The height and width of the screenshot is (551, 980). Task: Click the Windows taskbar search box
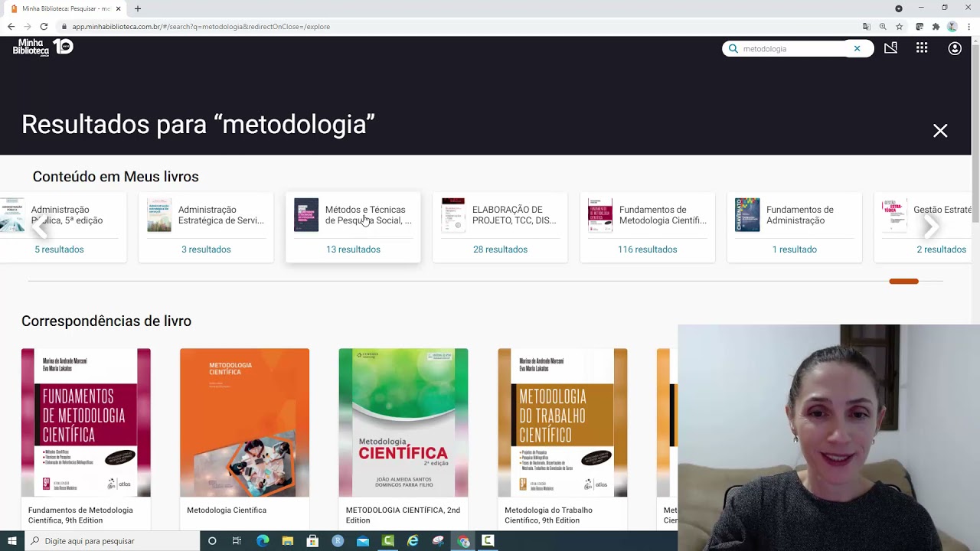112,541
